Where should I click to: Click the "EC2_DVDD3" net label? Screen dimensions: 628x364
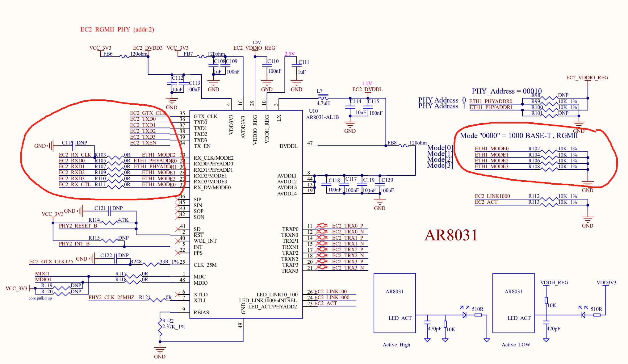pos(148,48)
